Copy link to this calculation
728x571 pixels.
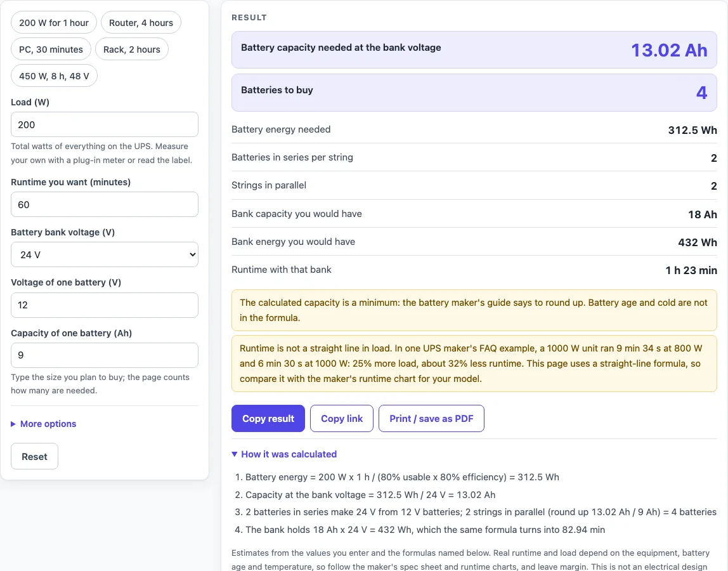click(342, 419)
